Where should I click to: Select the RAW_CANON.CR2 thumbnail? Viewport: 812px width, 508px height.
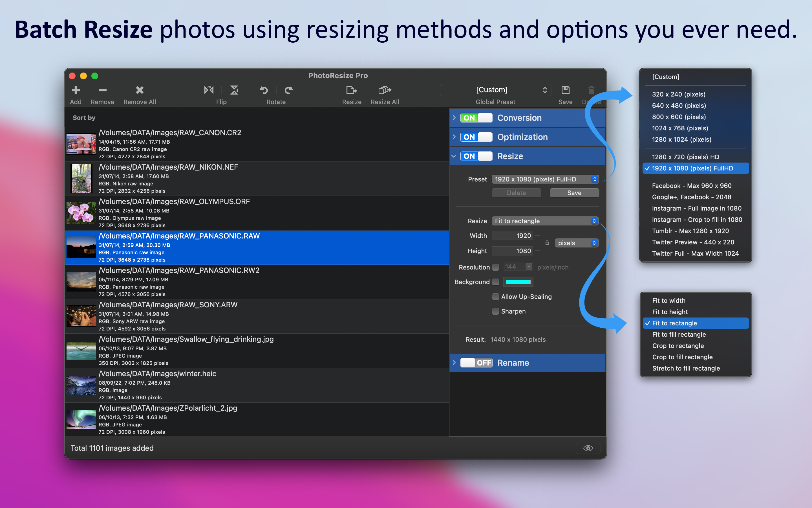click(x=81, y=144)
